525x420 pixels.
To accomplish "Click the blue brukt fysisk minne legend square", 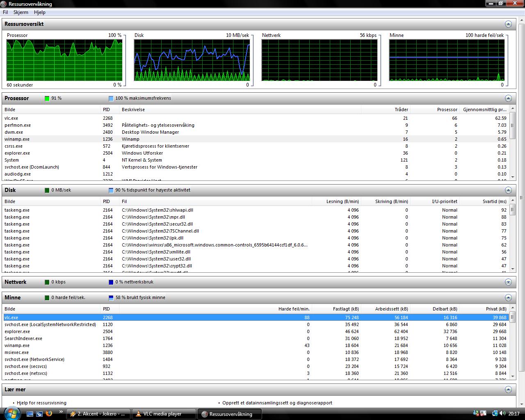I will tap(111, 298).
